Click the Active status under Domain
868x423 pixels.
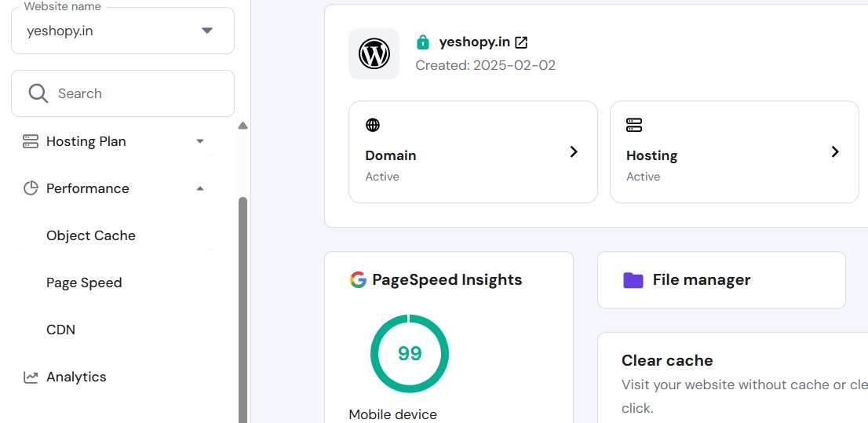tap(382, 177)
